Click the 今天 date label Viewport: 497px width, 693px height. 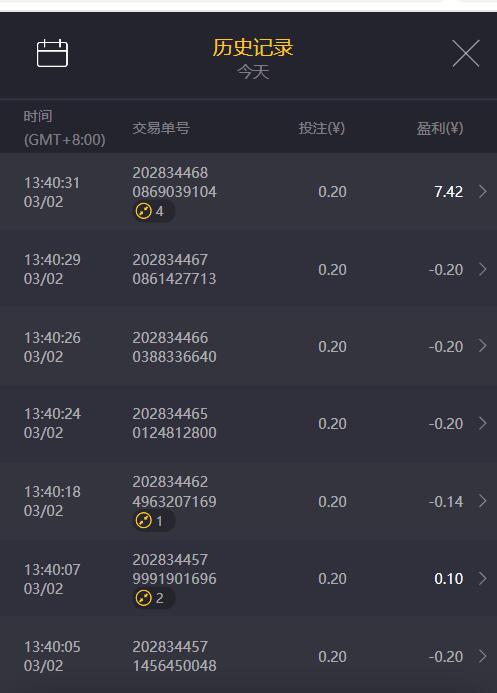(x=253, y=72)
